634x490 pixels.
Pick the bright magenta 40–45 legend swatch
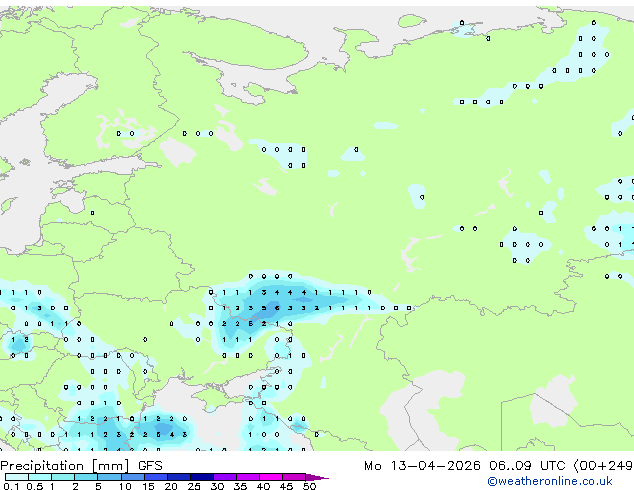(271, 477)
